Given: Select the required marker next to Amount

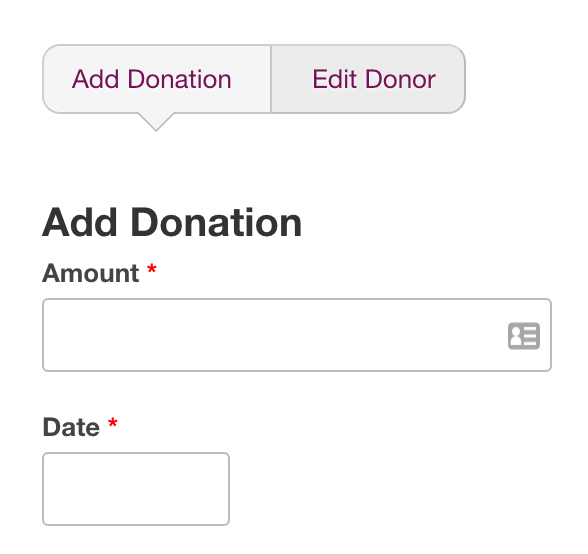Looking at the screenshot, I should point(152,269).
